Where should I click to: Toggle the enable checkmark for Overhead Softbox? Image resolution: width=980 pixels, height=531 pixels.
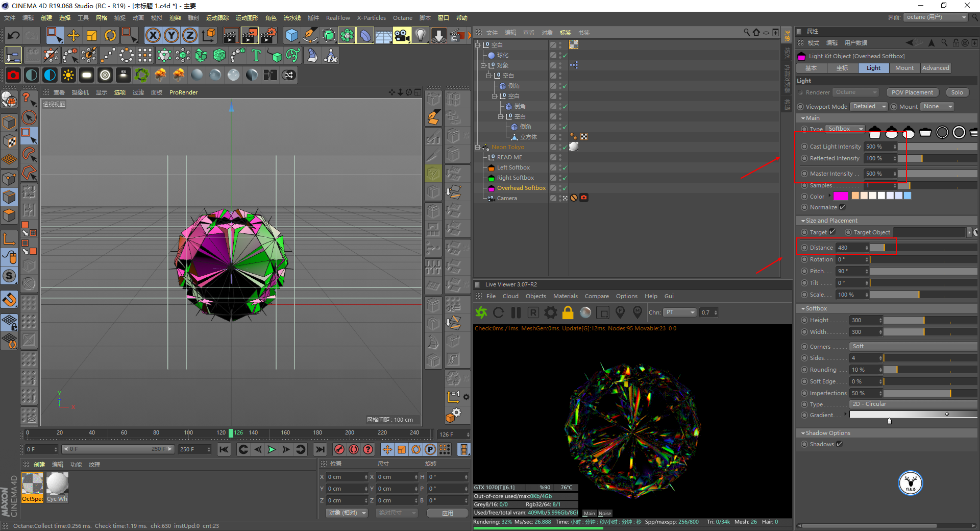(x=565, y=188)
